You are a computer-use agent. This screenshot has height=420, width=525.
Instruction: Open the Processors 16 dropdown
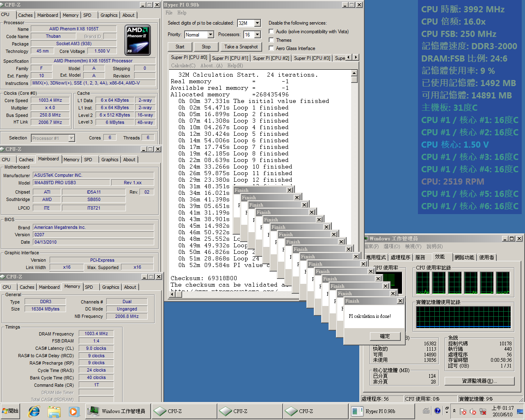pos(257,35)
